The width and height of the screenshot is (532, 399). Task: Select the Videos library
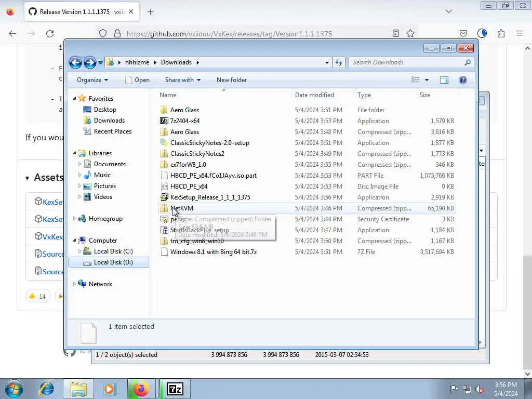103,197
